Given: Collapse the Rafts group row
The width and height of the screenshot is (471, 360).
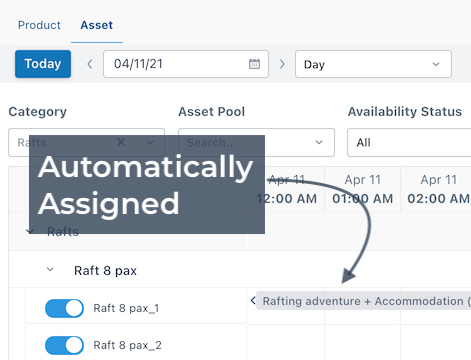Looking at the screenshot, I should point(30,231).
